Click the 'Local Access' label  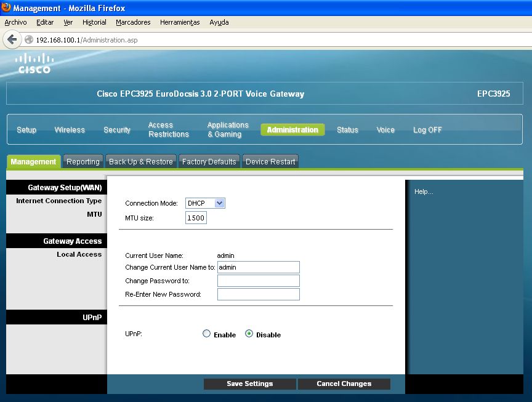coord(79,254)
